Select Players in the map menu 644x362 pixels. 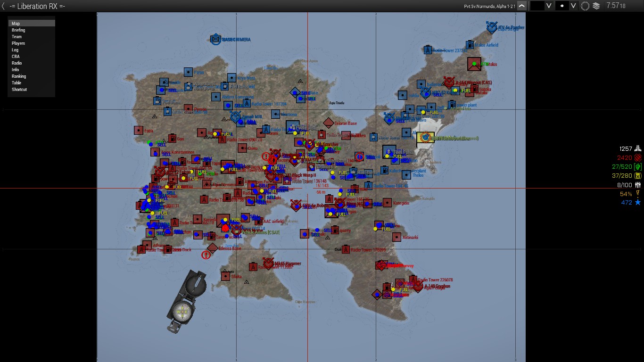[x=18, y=43]
